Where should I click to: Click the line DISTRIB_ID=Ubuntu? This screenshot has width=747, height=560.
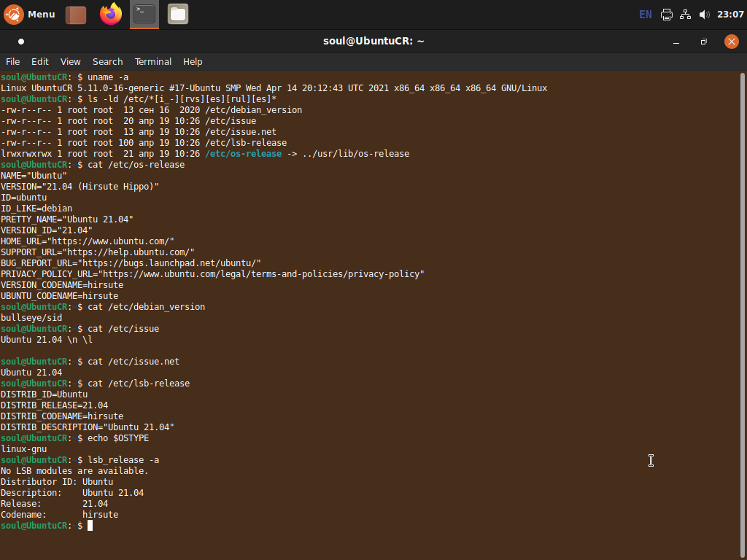[x=44, y=394]
